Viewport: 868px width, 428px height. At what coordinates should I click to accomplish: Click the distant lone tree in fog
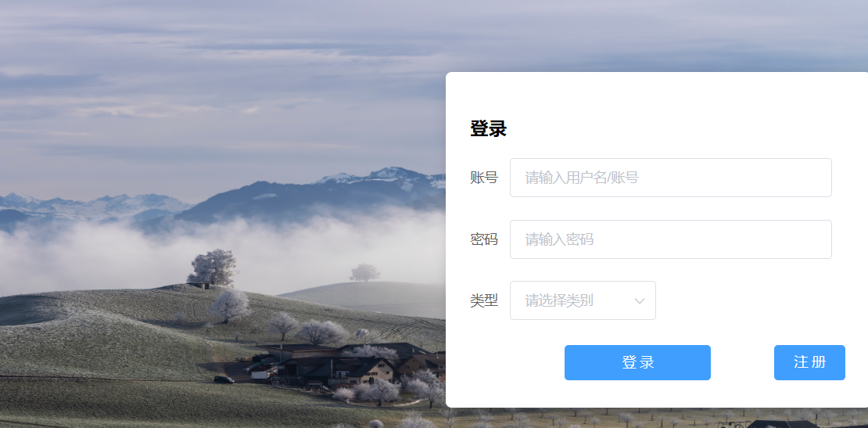coord(364,272)
